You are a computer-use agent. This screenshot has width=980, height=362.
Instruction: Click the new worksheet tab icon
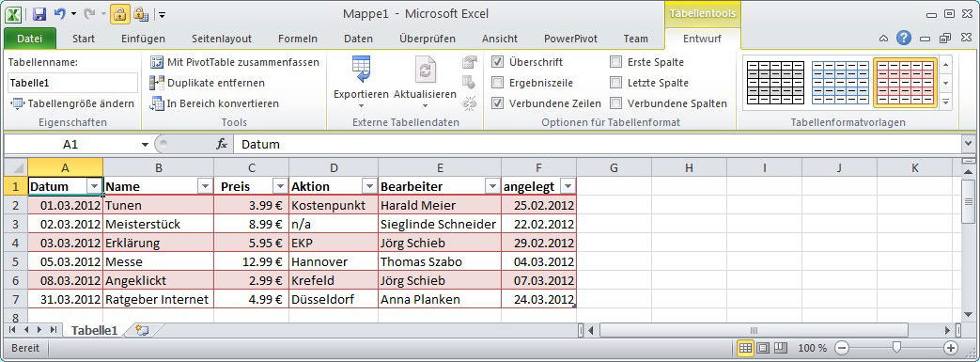142,330
